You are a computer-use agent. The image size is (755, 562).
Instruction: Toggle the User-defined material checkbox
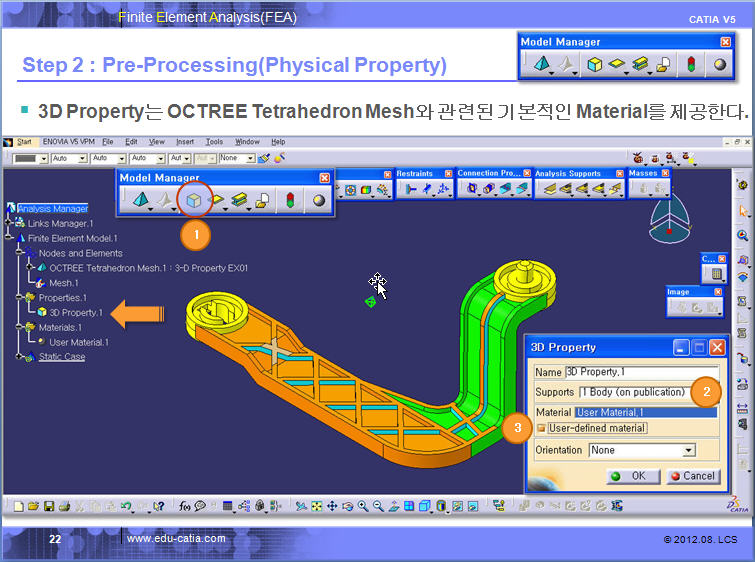[541, 428]
